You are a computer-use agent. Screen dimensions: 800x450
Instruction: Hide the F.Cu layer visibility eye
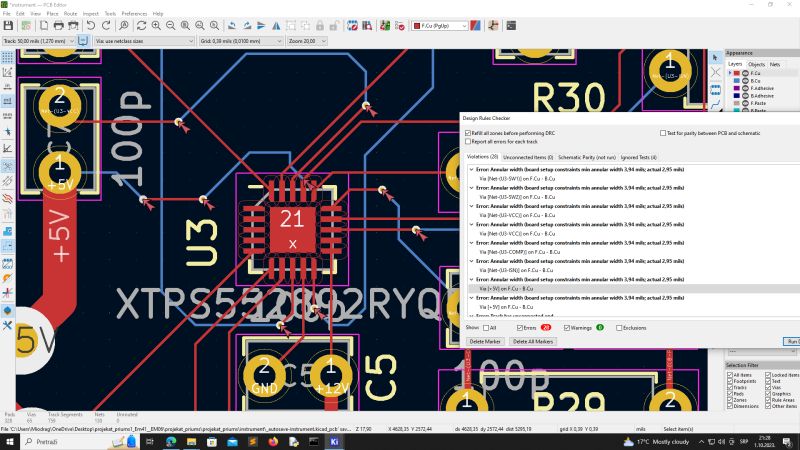[745, 73]
